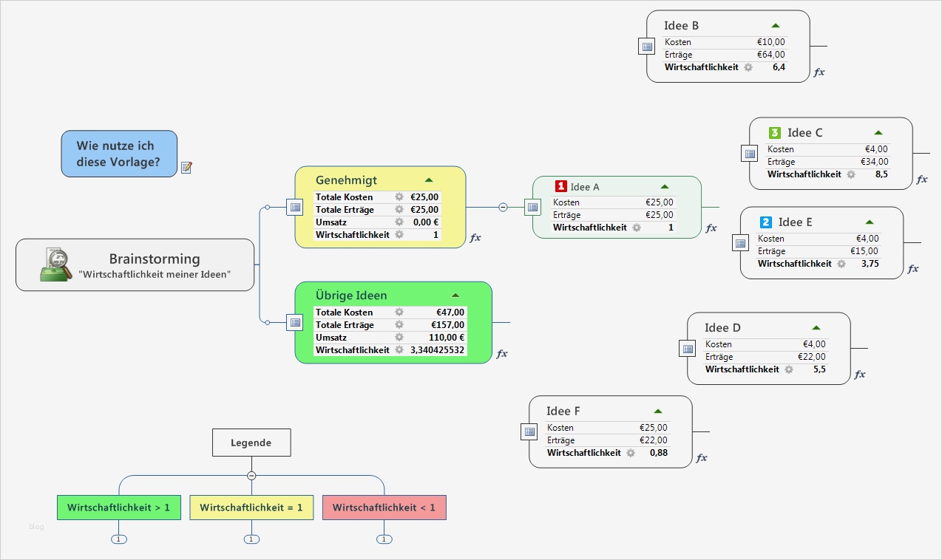
Task: Expand counter under Wirtschaftlichkeit < 1
Action: 384,539
